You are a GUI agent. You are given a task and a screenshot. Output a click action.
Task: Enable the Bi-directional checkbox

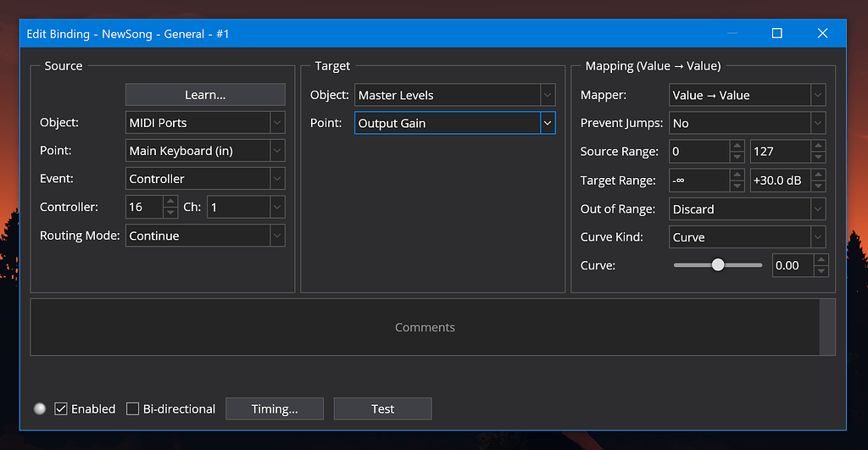coord(133,409)
